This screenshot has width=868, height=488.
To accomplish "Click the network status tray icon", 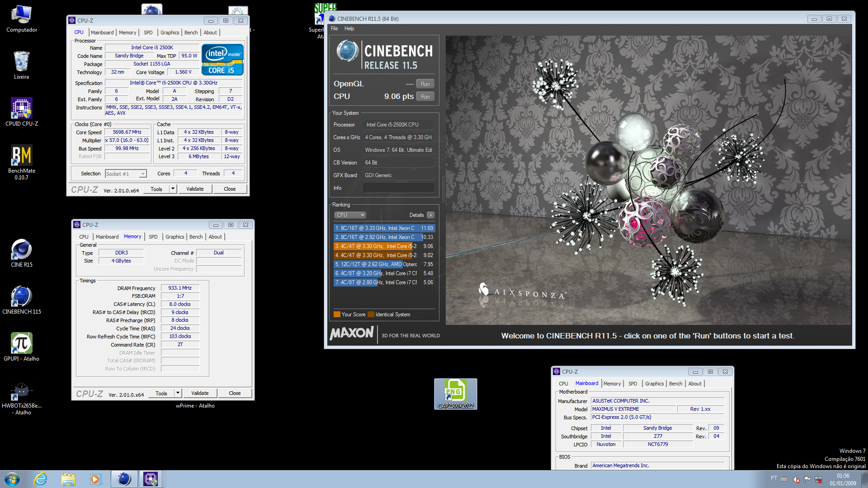I will coord(818,479).
